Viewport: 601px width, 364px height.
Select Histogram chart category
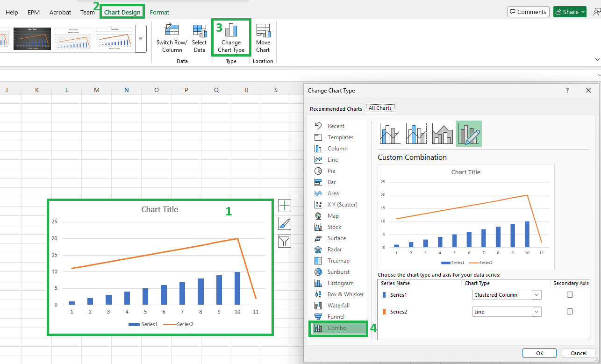coord(340,283)
